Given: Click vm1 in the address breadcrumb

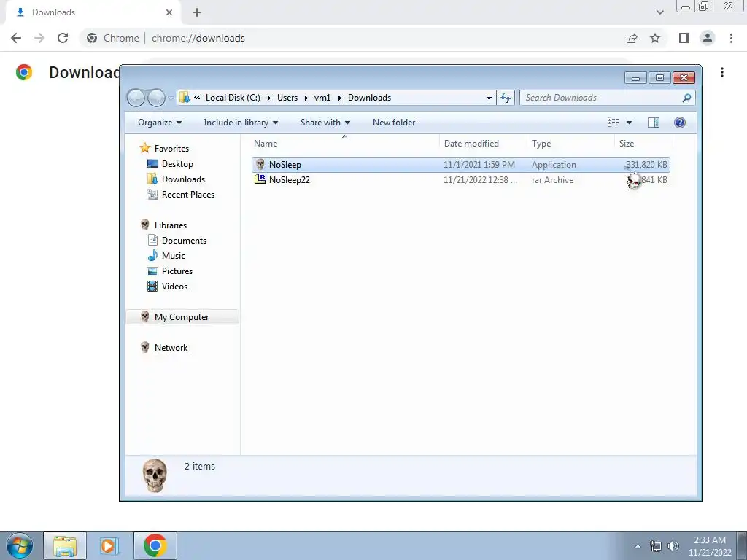Looking at the screenshot, I should click(322, 98).
